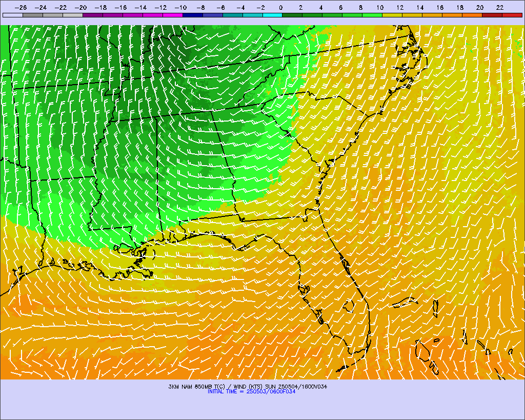The image size is (525, 420).
Task: Click the "-16" temperature label
Action: pos(120,7)
